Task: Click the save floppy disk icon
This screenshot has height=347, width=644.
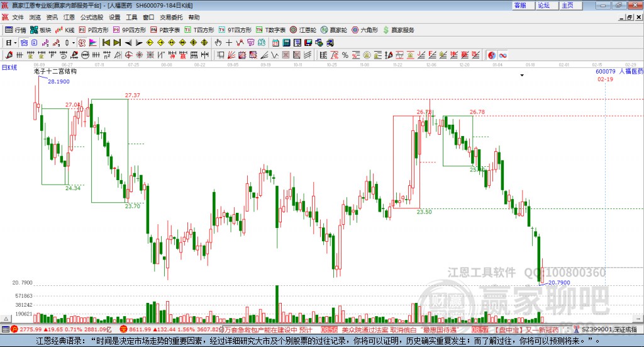Action: coord(308,43)
